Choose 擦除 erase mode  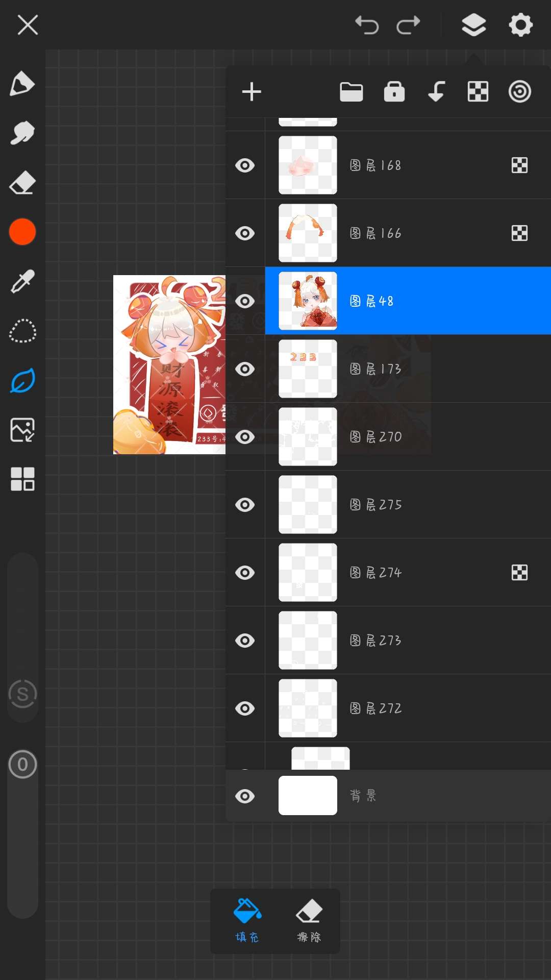pos(309,921)
